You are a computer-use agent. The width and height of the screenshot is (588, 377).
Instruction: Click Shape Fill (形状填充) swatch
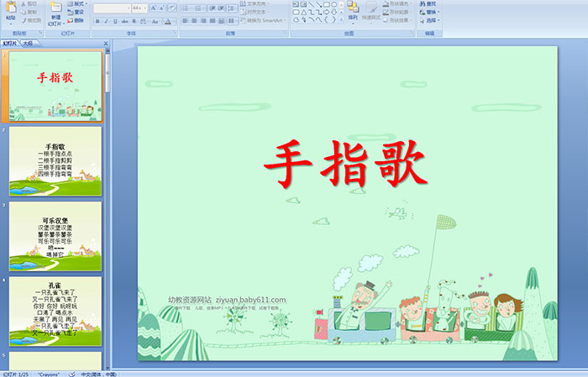point(386,3)
